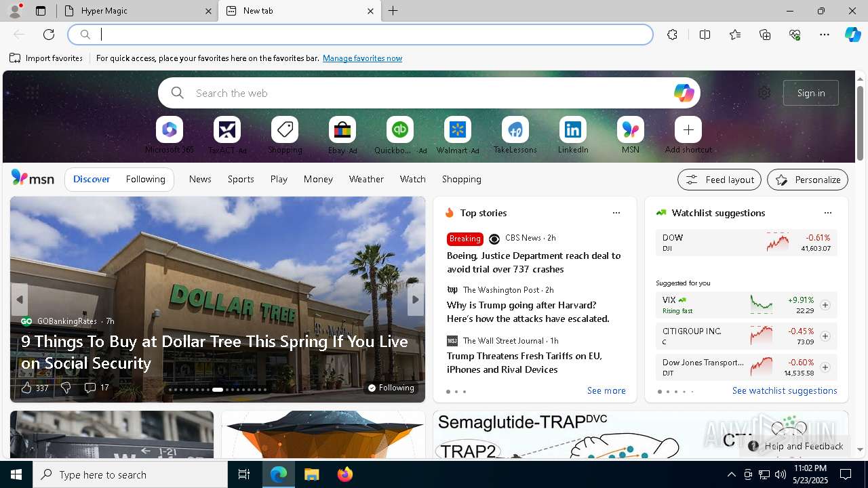Open the tab actions menu icon
This screenshot has height=488, width=868.
point(41,11)
